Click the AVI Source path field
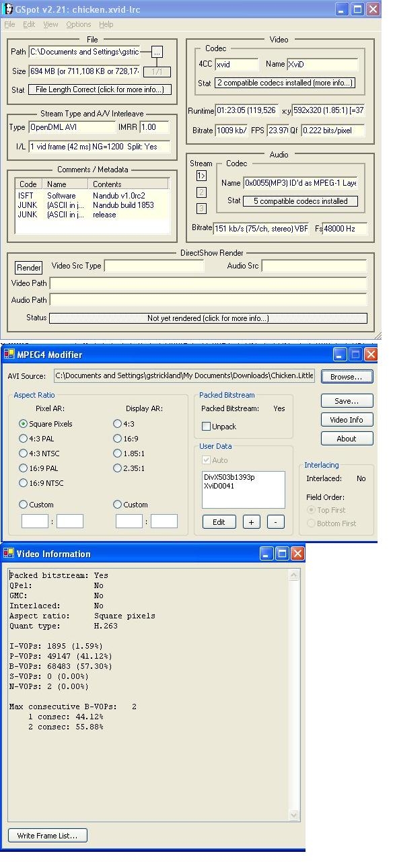The image size is (393, 868). [184, 376]
